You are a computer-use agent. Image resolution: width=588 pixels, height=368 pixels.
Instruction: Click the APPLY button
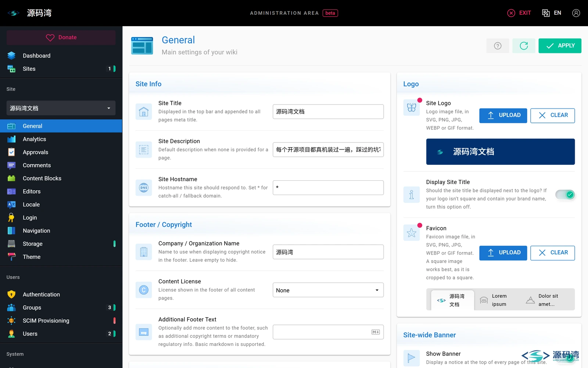tap(560, 46)
